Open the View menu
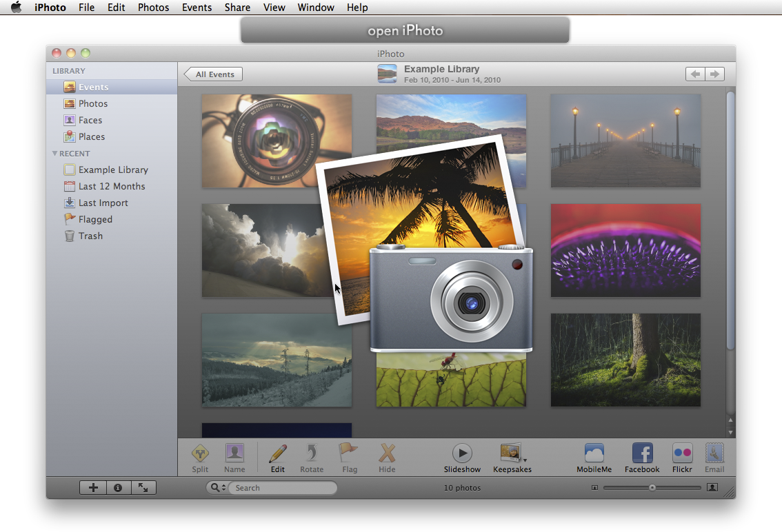Image resolution: width=782 pixels, height=532 pixels. click(274, 8)
